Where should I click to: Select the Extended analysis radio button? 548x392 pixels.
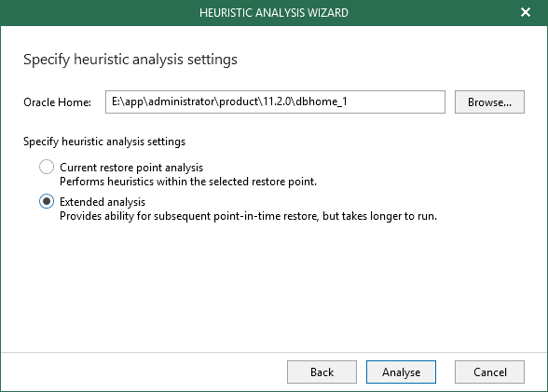tap(47, 201)
